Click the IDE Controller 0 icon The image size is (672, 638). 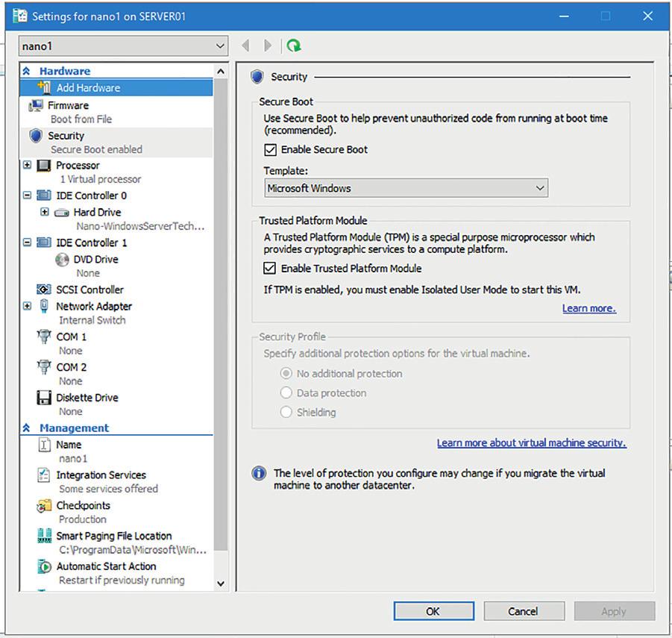point(44,196)
